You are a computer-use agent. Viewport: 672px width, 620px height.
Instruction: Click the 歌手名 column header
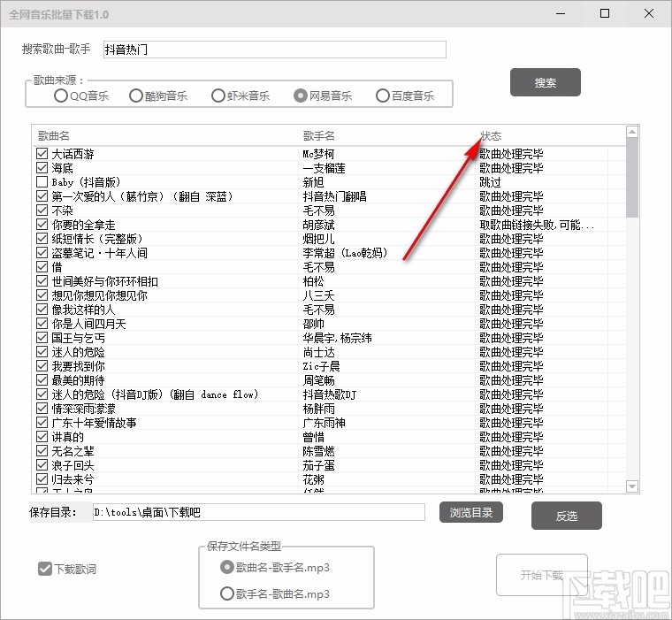[318, 136]
